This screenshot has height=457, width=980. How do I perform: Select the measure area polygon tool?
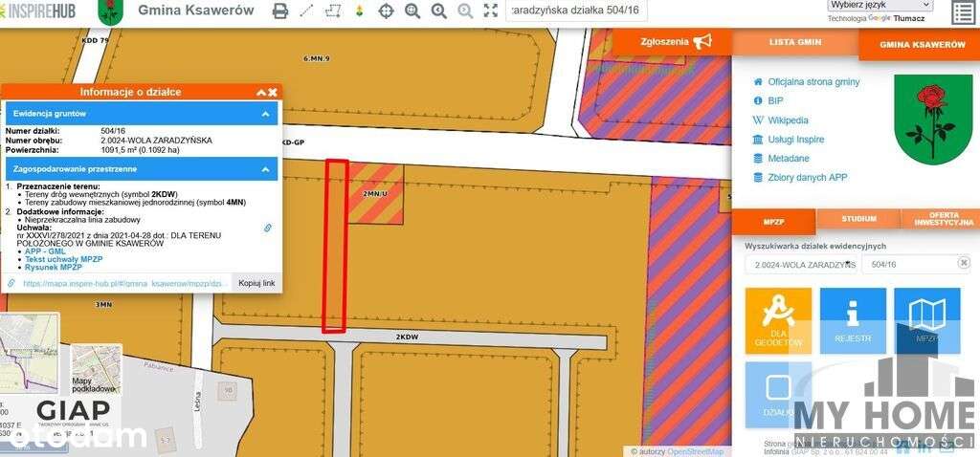(x=334, y=11)
